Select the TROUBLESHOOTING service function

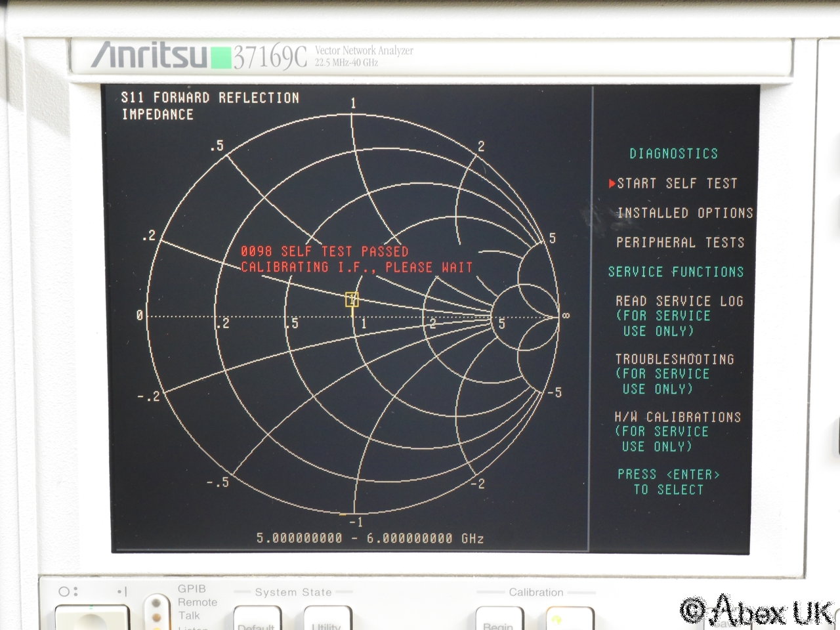pyautogui.click(x=674, y=360)
